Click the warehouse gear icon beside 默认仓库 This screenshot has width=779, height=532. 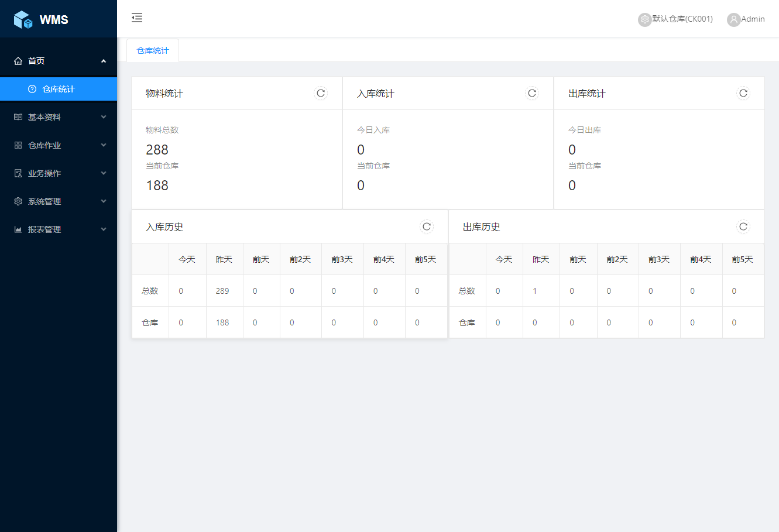[644, 19]
